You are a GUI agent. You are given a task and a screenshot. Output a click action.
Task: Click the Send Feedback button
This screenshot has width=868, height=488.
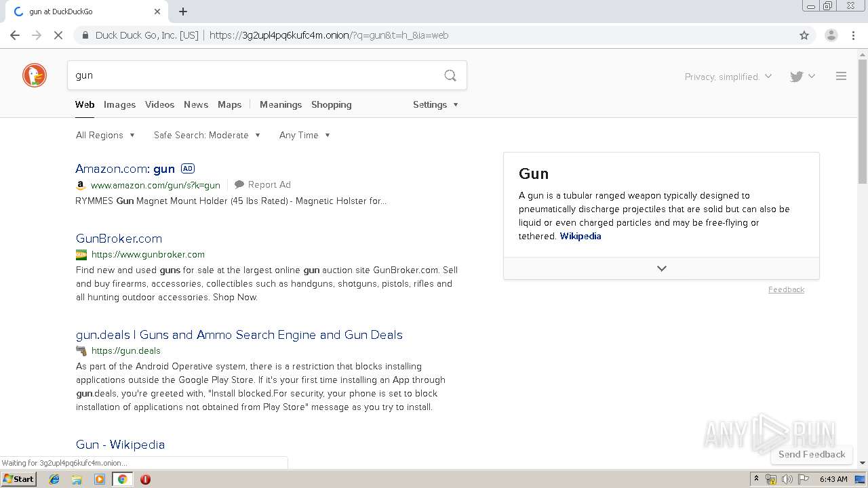(812, 454)
